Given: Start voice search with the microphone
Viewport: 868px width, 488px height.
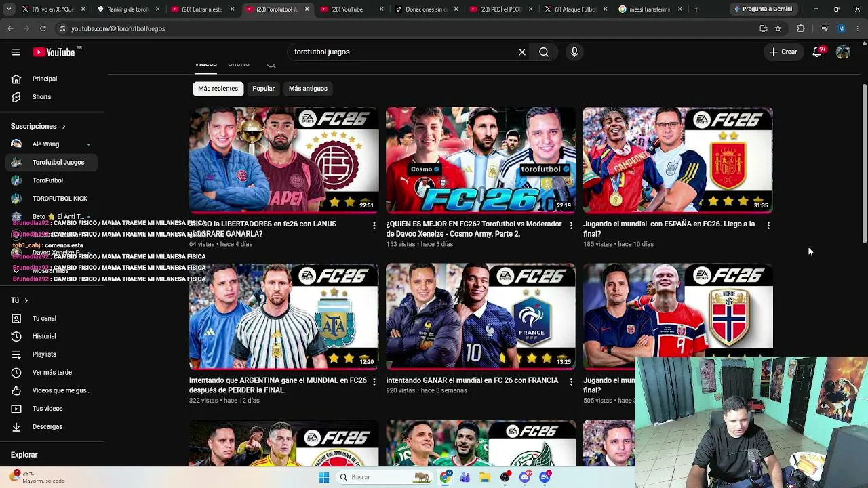Looking at the screenshot, I should click(x=574, y=52).
